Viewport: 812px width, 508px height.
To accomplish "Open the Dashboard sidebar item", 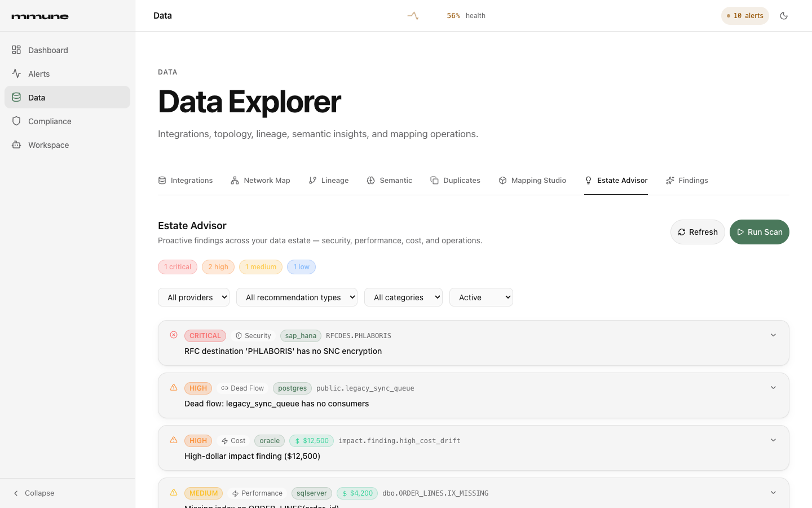I will click(67, 50).
